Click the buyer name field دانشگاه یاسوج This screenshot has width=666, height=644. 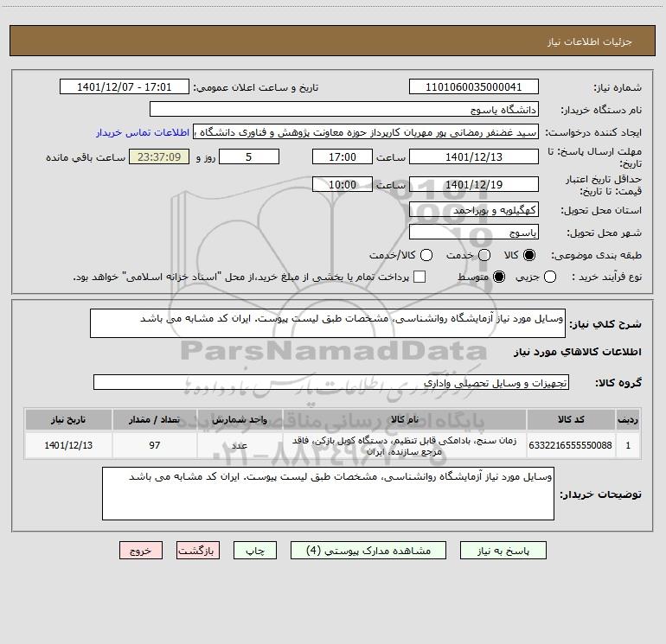point(344,109)
